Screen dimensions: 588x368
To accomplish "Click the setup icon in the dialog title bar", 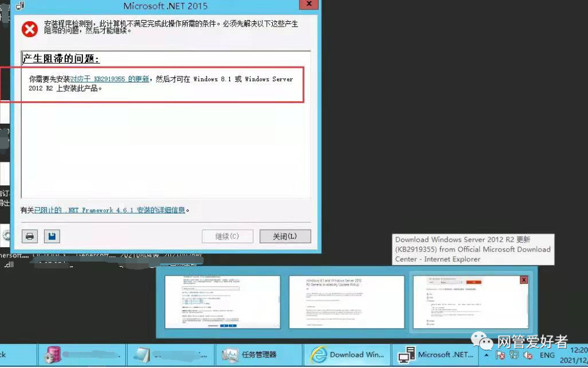I will [x=20, y=6].
